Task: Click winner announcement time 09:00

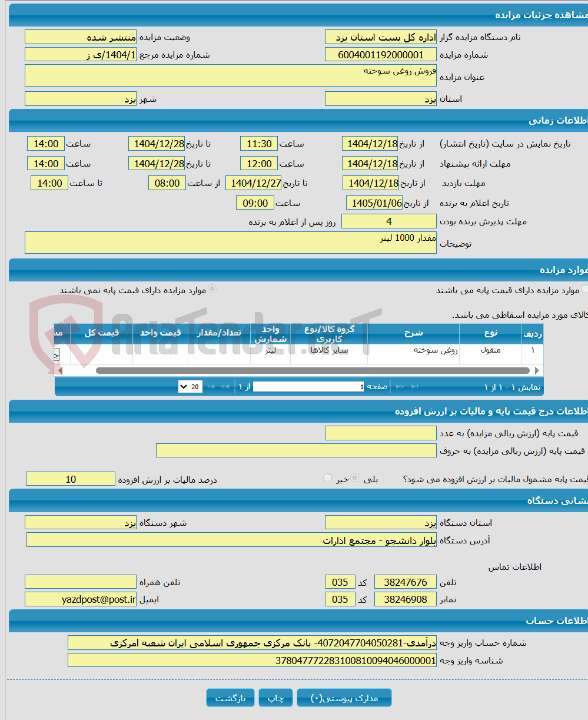Action: coord(255,203)
